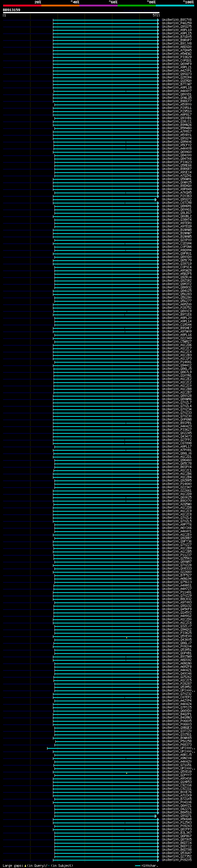The width and height of the screenshot is (197, 868).
Task: Click the UniRef100_C6TEP2 label
Action: pos(177,697)
